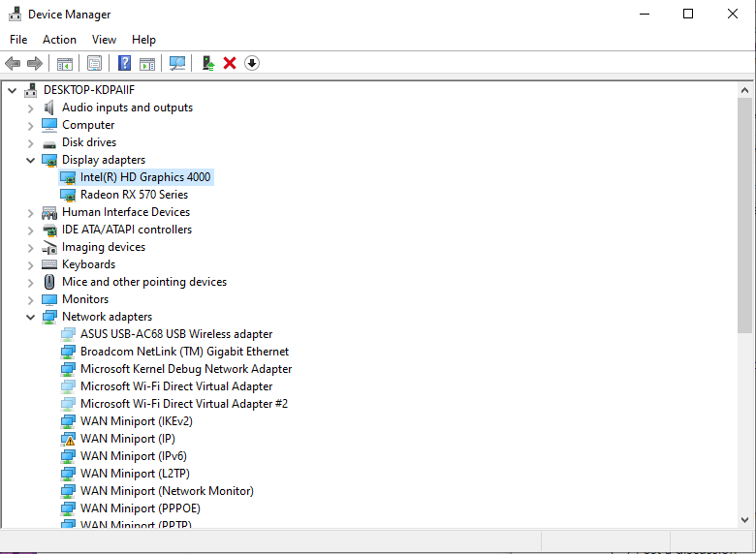Select WAN Miniport (PPPOE)
756x554 pixels.
click(141, 508)
